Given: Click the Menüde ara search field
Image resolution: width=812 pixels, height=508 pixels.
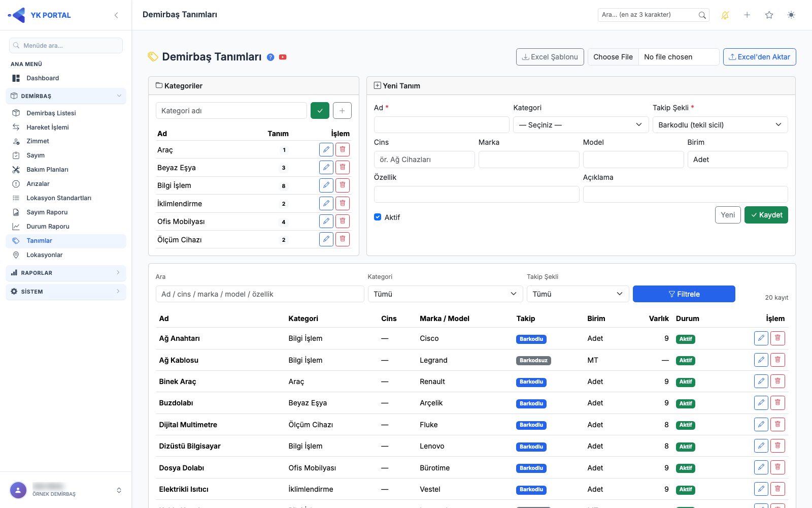Looking at the screenshot, I should 66,45.
